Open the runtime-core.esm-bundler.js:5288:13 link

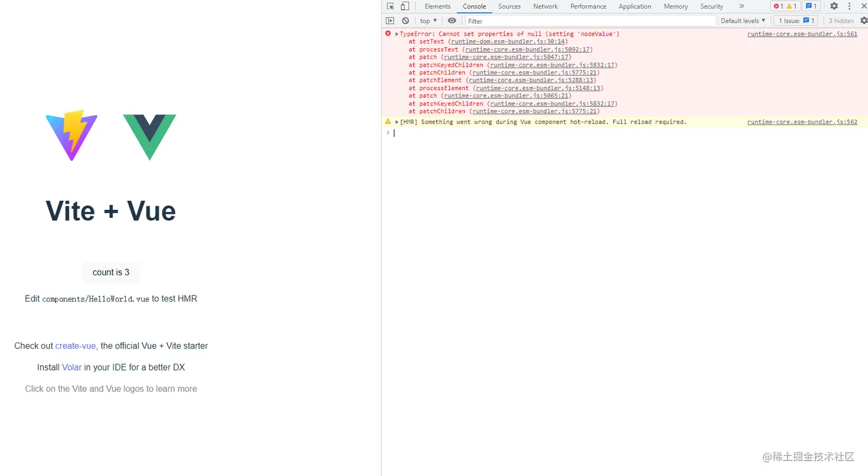(531, 80)
